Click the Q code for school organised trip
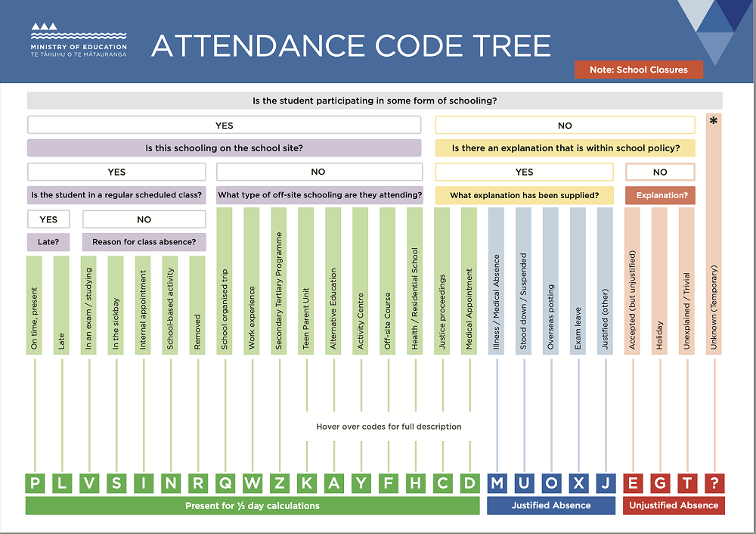The width and height of the screenshot is (756, 534). pyautogui.click(x=225, y=483)
